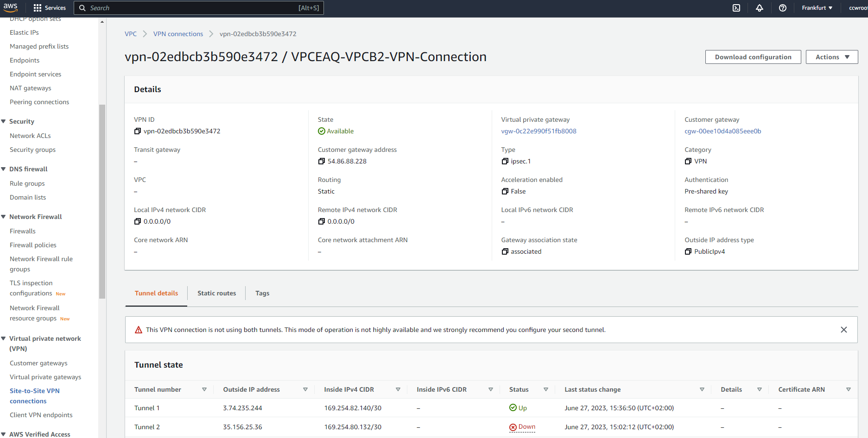The image size is (868, 438).
Task: Collapse the Network Firewall sidebar section
Action: (x=4, y=217)
